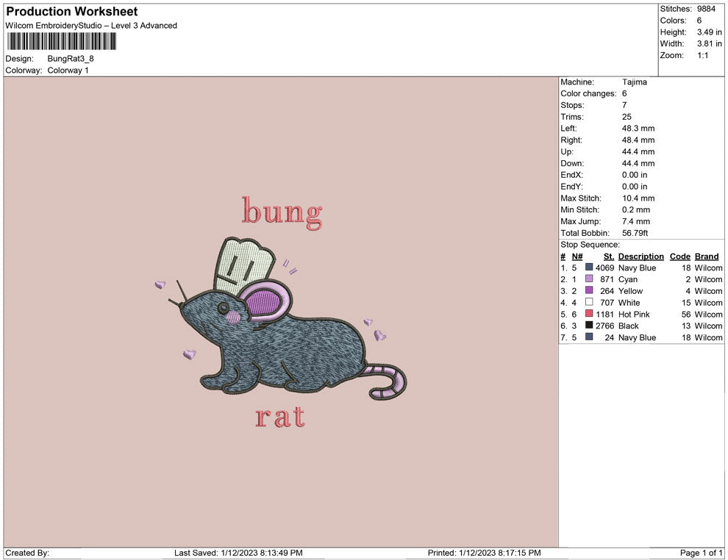
Task: Click the striped pink tail of the rat
Action: pyautogui.click(x=390, y=380)
